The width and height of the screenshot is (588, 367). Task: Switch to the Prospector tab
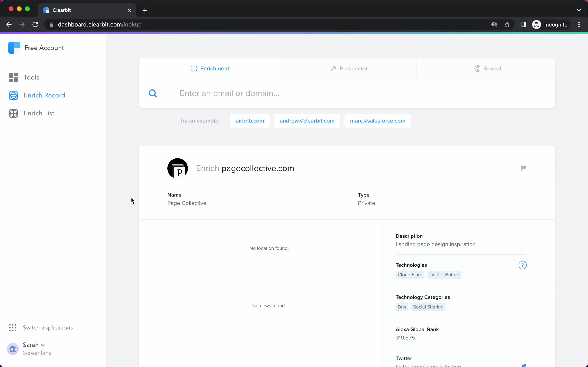pyautogui.click(x=349, y=69)
